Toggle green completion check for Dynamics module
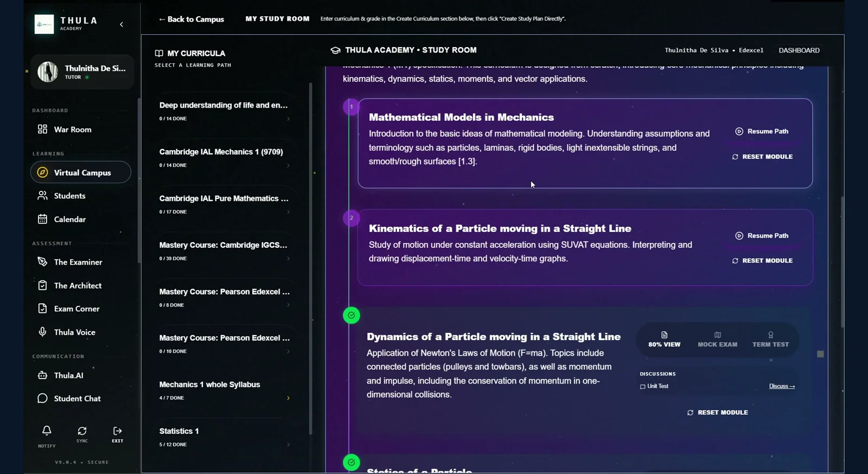868x474 pixels. click(x=352, y=315)
